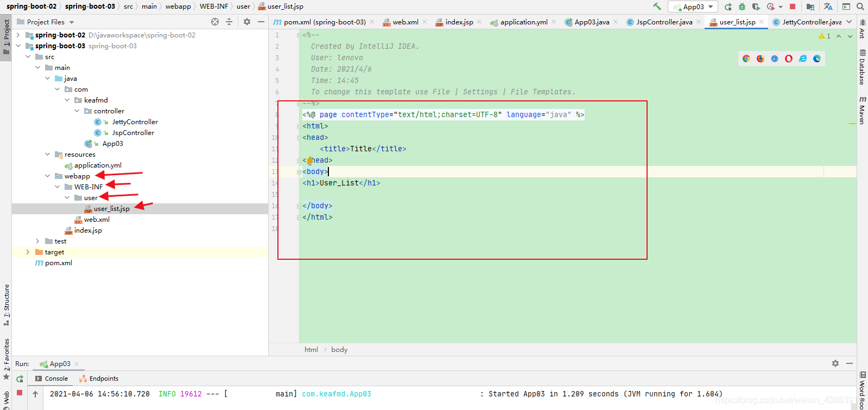Toggle the Database tool window
The image size is (868, 410).
click(862, 67)
